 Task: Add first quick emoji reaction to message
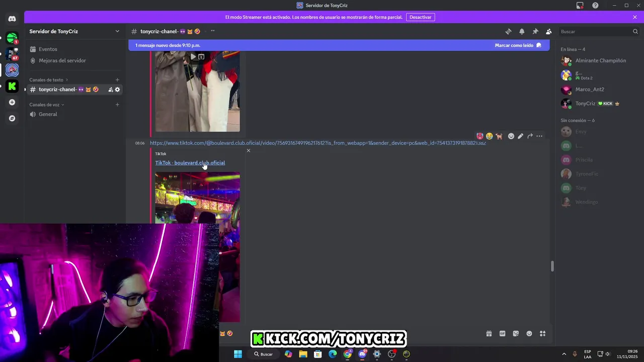click(x=480, y=136)
